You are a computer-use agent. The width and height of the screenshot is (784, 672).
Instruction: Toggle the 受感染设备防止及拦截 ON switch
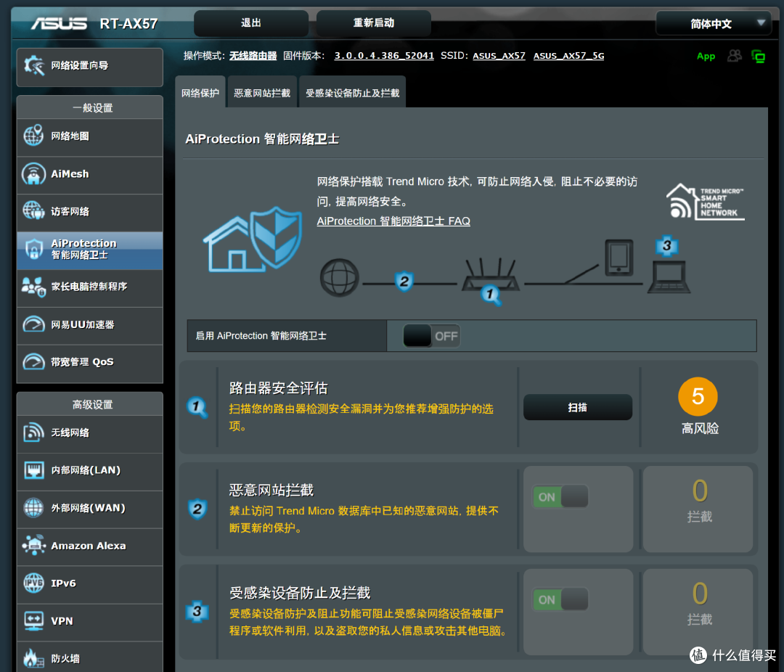[560, 599]
